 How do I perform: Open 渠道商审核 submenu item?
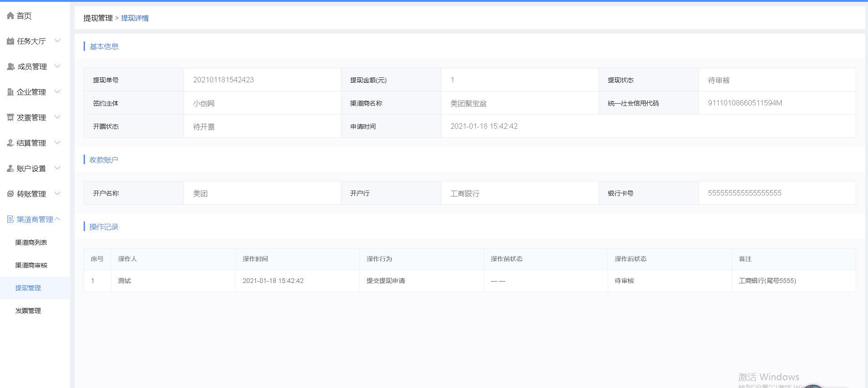coord(31,265)
